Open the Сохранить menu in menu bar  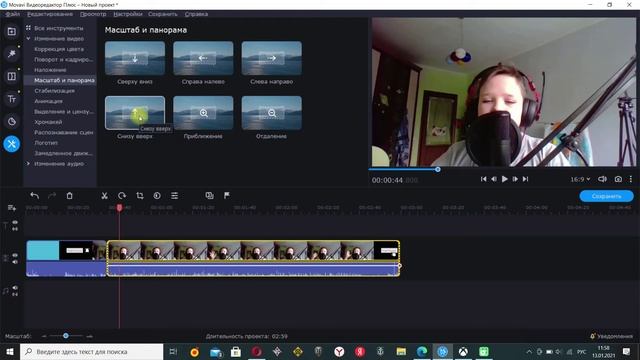162,14
